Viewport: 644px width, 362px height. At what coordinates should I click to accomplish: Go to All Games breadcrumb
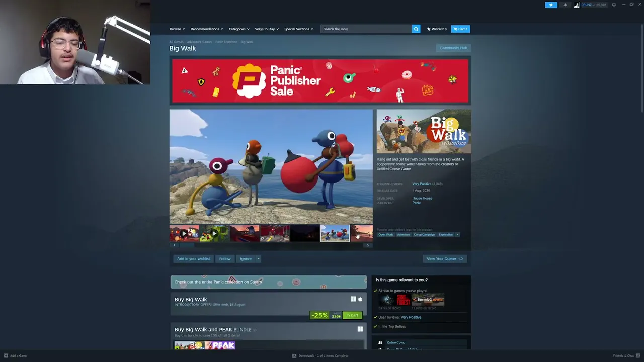pyautogui.click(x=176, y=42)
